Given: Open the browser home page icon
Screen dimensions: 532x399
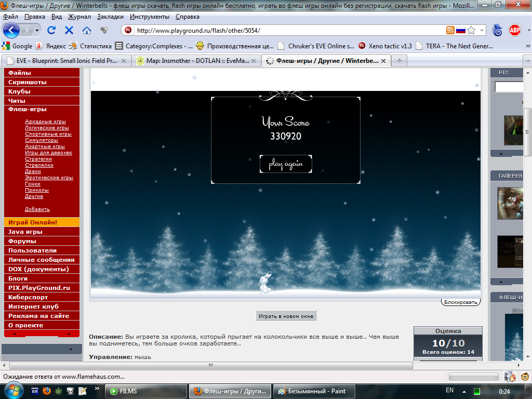Looking at the screenshot, I should pyautogui.click(x=87, y=31).
